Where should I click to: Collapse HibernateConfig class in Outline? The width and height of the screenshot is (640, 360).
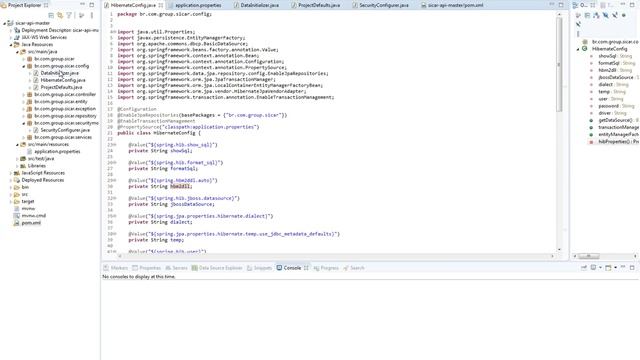tap(578, 49)
